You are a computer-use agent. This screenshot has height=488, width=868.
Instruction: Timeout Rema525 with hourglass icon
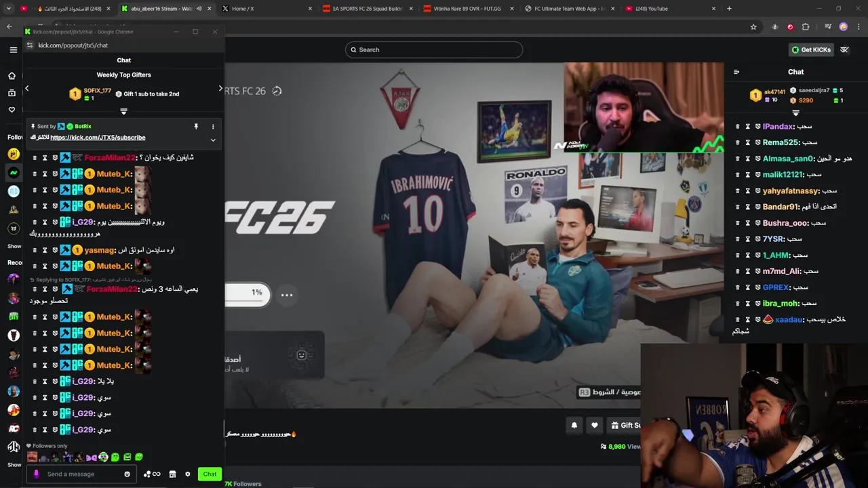748,142
